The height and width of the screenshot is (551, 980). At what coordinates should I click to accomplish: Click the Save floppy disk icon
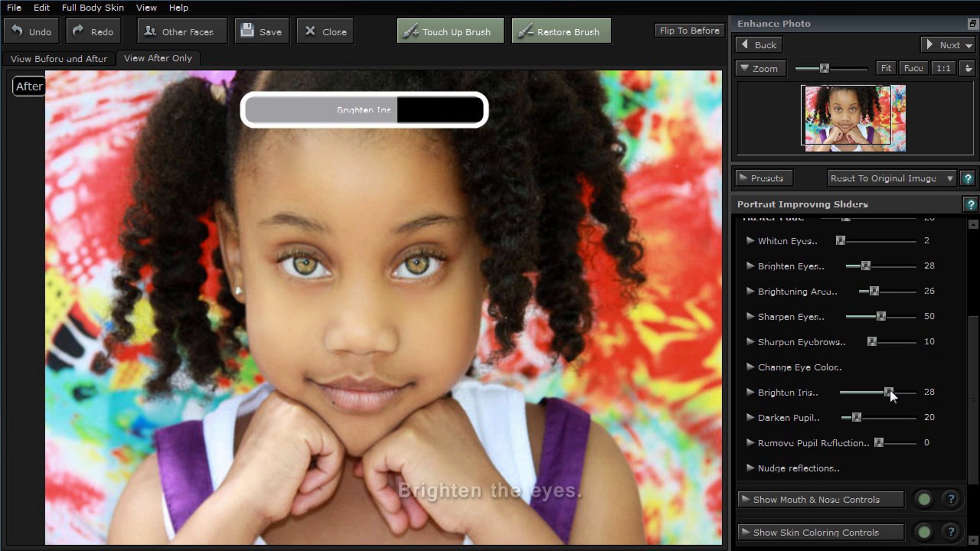[247, 31]
